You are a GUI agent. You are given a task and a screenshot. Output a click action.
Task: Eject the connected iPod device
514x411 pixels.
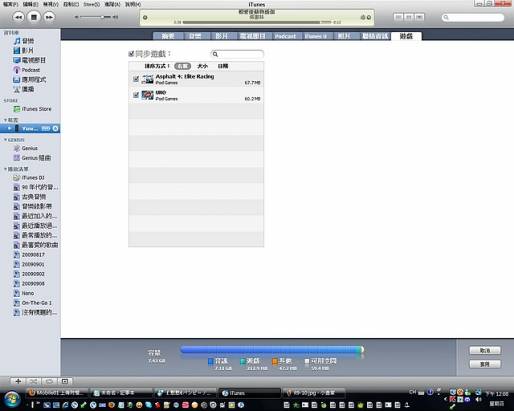[55, 129]
